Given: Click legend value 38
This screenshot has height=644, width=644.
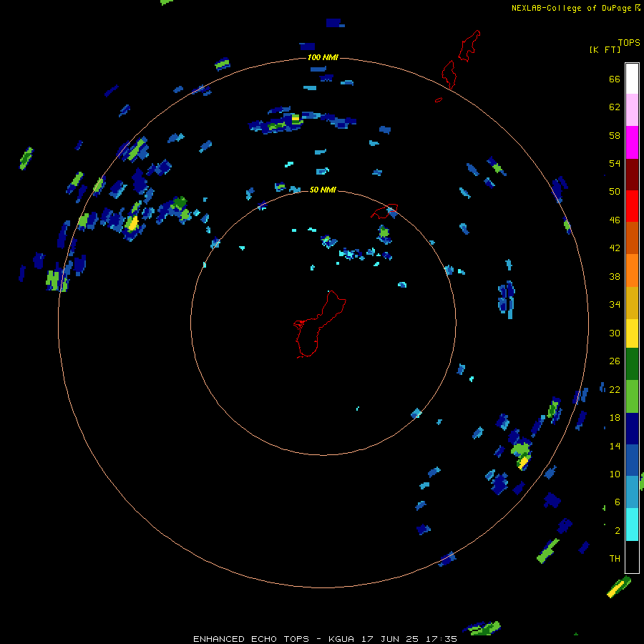Looking at the screenshot, I should pos(615,276).
